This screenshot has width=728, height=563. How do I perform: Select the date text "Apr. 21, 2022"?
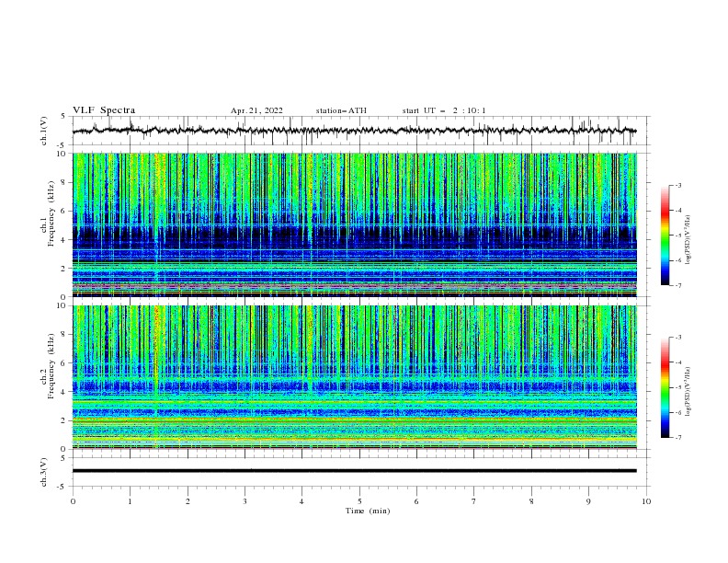pos(256,110)
